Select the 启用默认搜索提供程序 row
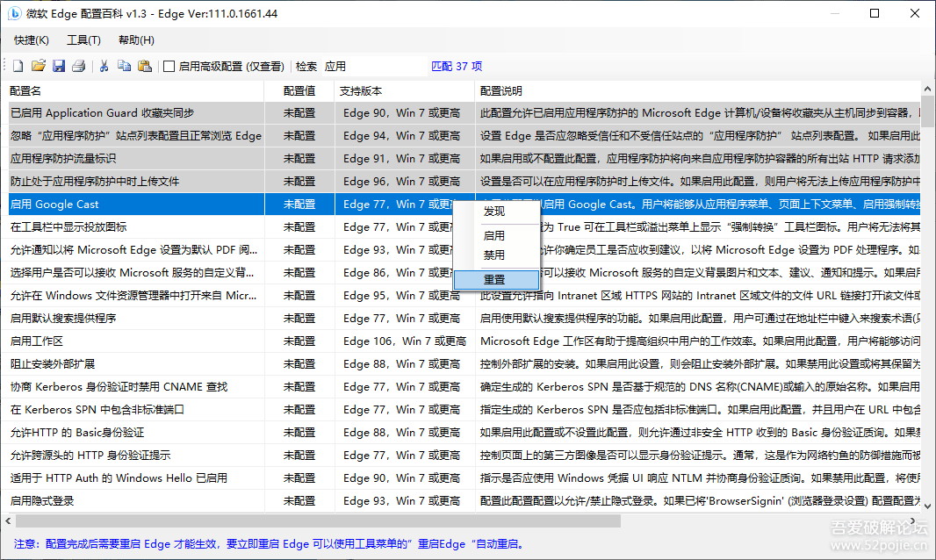Screen dimensions: 936x560 (132, 318)
